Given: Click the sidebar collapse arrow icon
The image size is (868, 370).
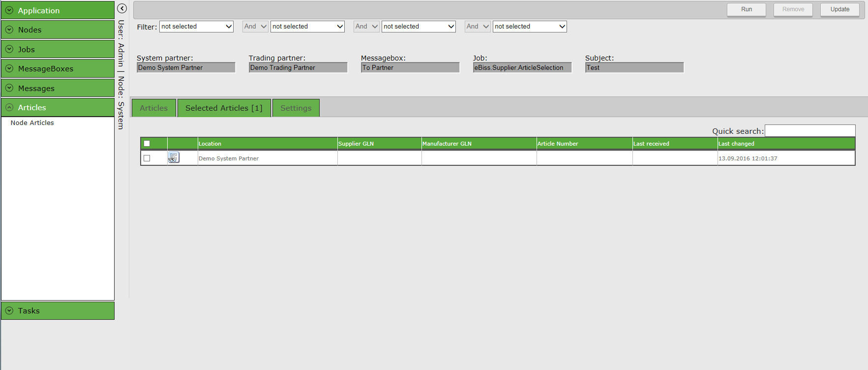Looking at the screenshot, I should 122,8.
